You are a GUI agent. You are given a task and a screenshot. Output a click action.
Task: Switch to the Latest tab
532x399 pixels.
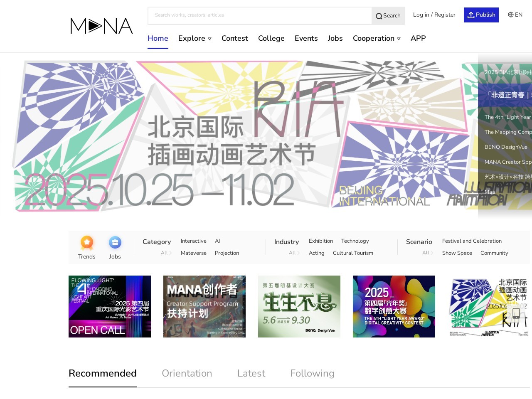[x=251, y=373]
